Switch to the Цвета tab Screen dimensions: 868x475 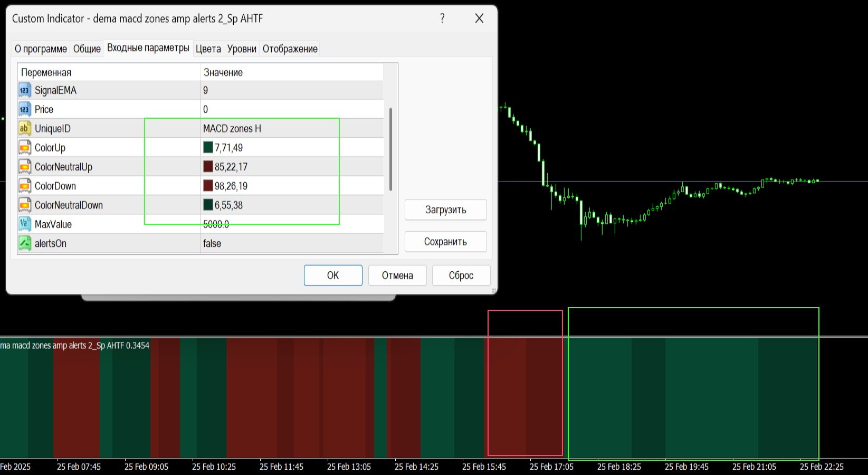tap(208, 49)
